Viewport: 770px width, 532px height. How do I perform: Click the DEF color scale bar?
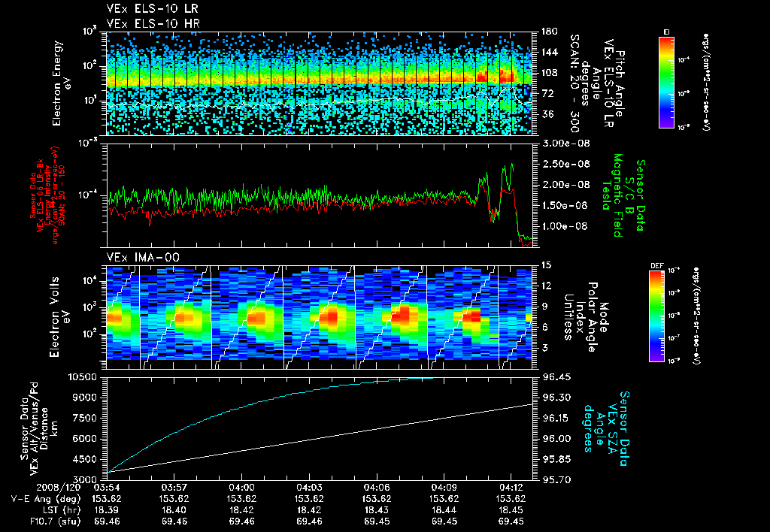[657, 316]
